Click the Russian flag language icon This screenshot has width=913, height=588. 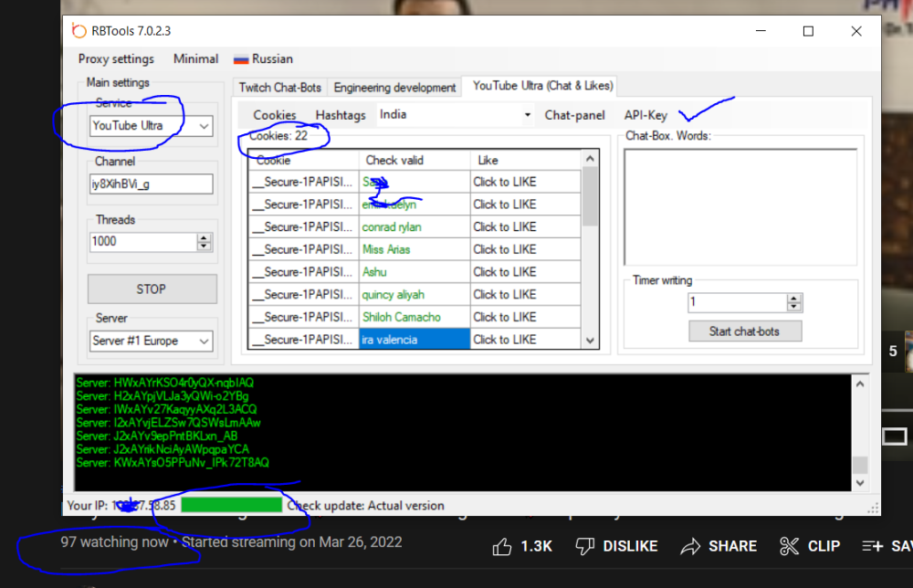tap(241, 59)
